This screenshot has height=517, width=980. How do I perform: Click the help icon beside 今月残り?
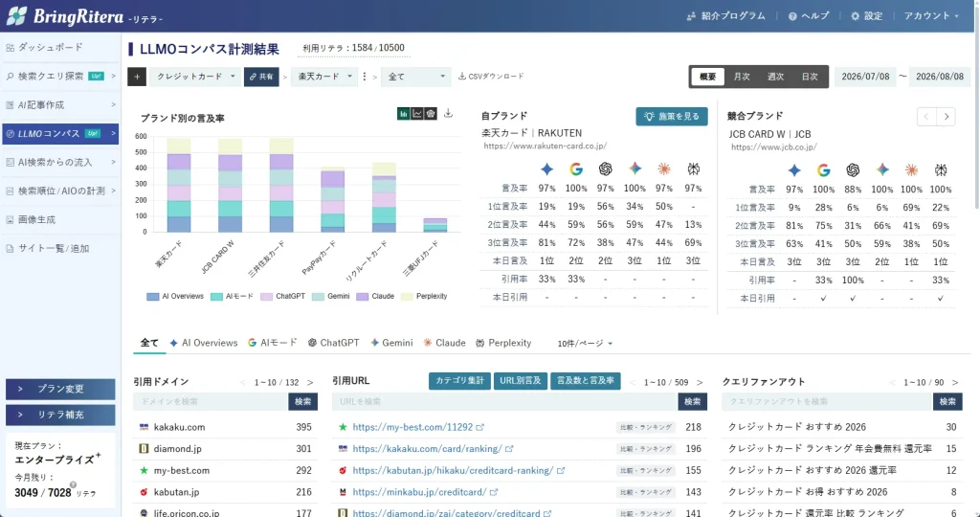(73, 484)
